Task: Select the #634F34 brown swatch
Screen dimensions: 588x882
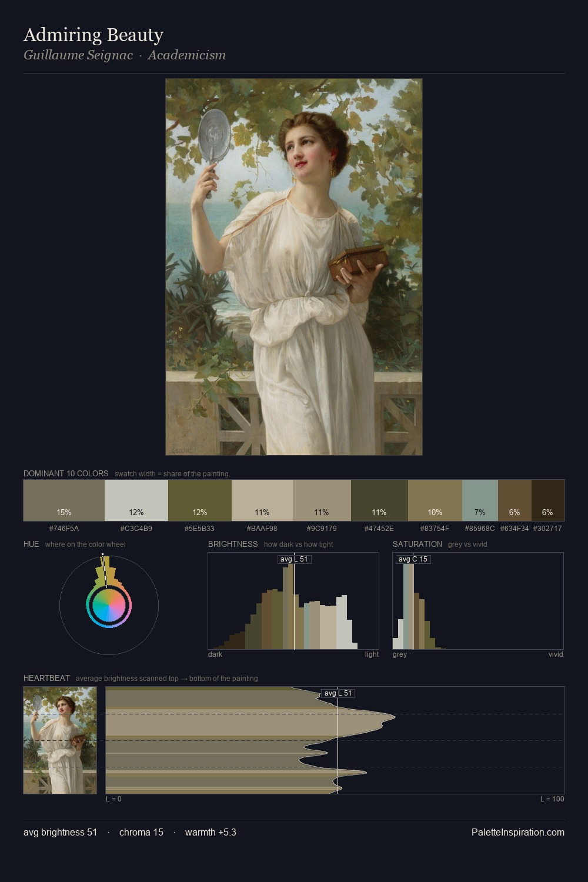Action: (514, 500)
